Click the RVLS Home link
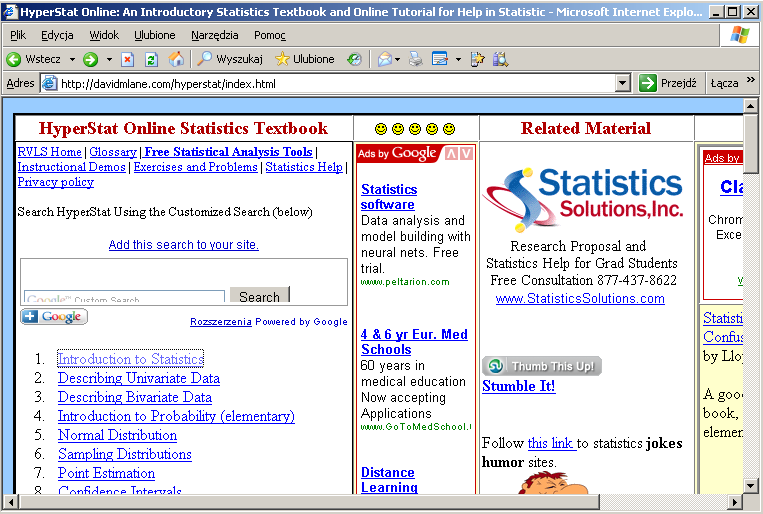763x514 pixels. point(50,152)
